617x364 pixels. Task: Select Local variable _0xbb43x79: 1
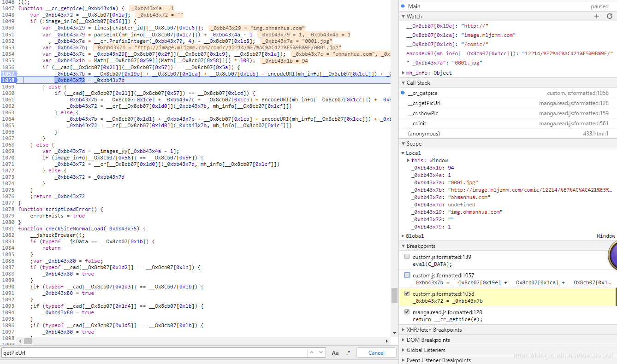(431, 227)
